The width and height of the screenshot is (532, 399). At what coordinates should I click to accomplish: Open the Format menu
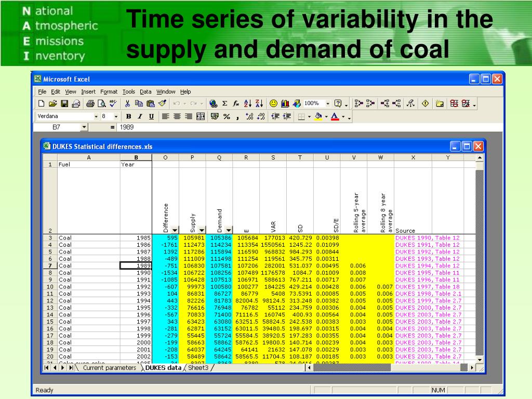click(x=109, y=91)
